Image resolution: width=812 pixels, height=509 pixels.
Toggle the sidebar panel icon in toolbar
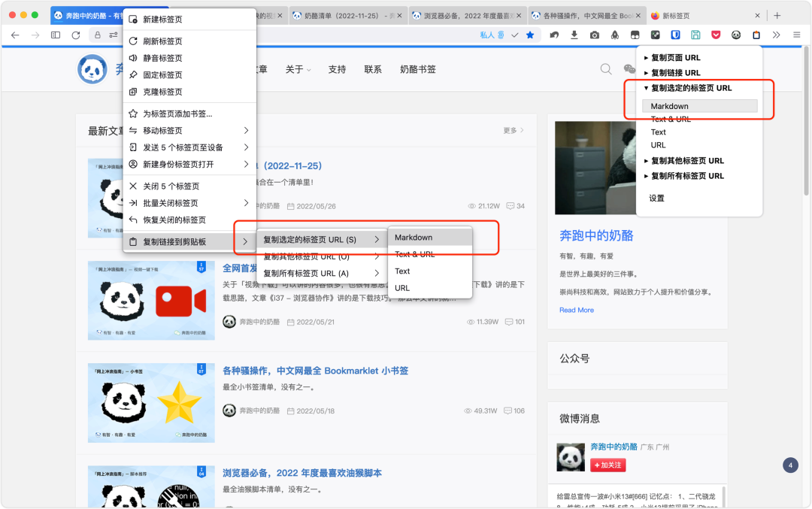coord(56,35)
